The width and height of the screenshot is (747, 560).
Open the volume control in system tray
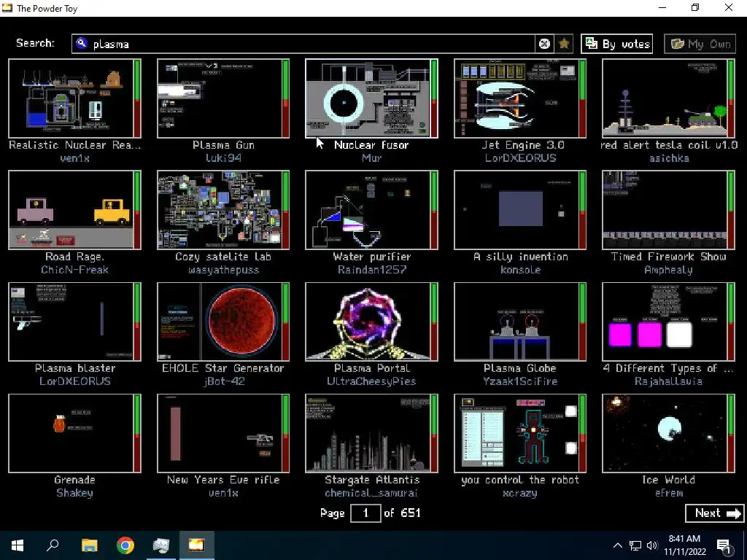652,545
